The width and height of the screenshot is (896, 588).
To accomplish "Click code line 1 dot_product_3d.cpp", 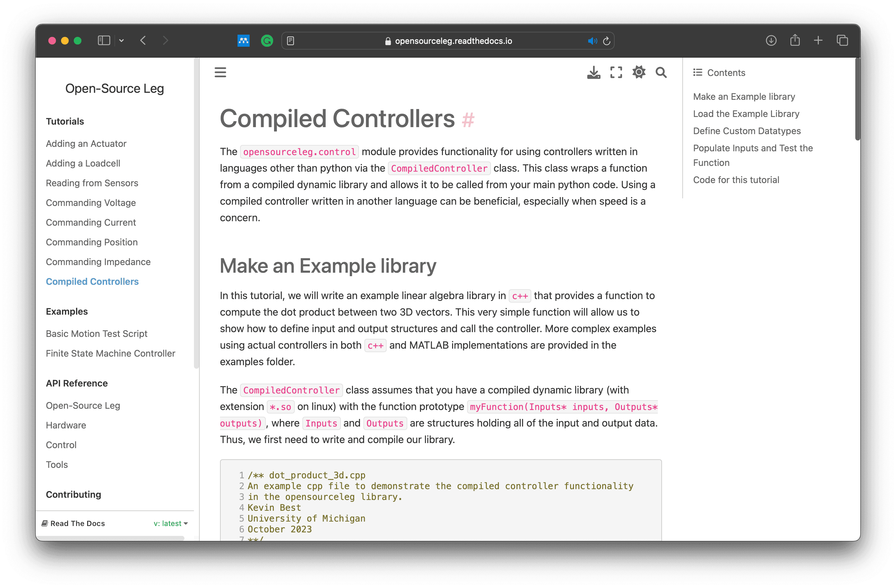I will (306, 475).
